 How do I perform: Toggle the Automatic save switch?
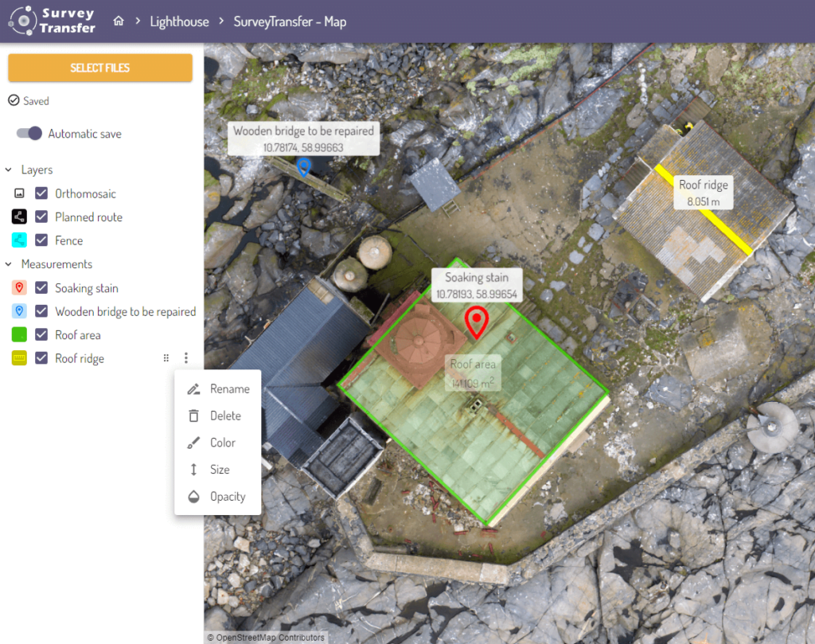[29, 134]
